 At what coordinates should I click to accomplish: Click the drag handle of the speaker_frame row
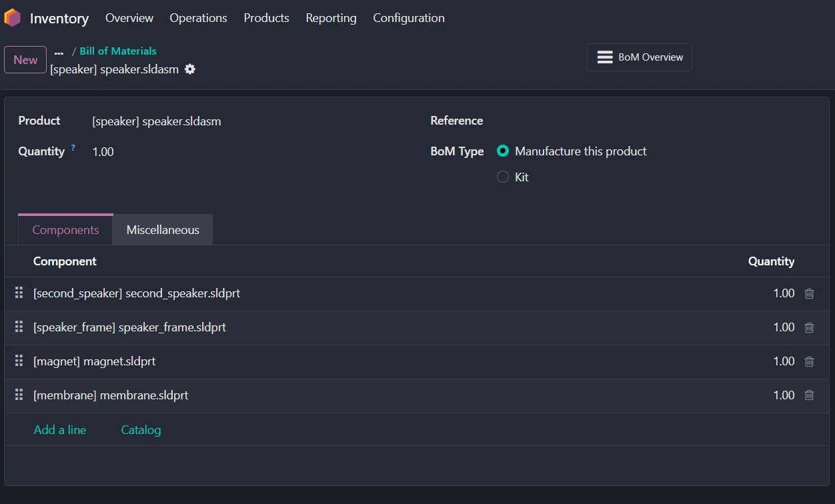coord(19,327)
